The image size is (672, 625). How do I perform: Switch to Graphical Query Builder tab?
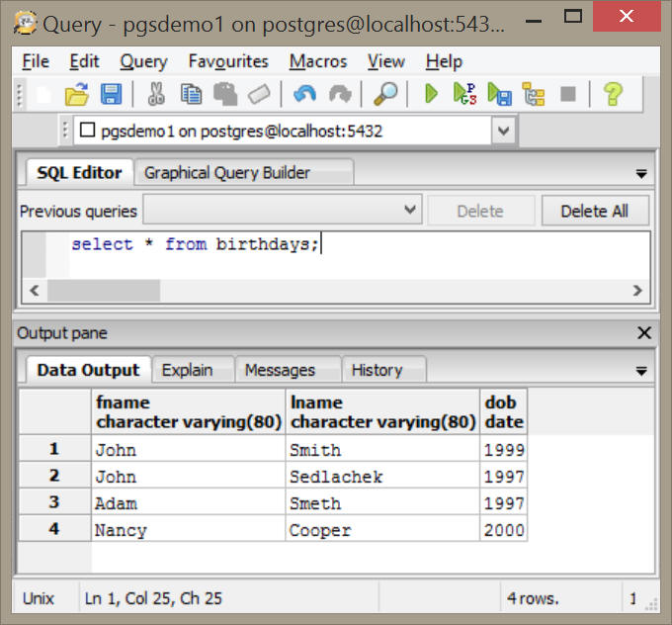tap(244, 173)
